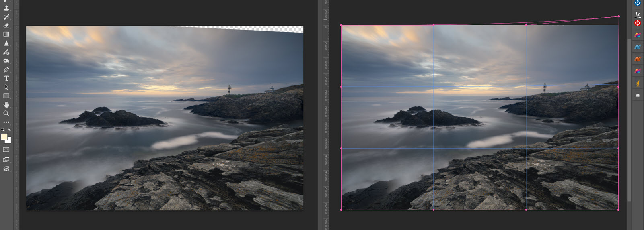Select the History Brush tool
Screen dimensions: 644x230
(x=6, y=17)
